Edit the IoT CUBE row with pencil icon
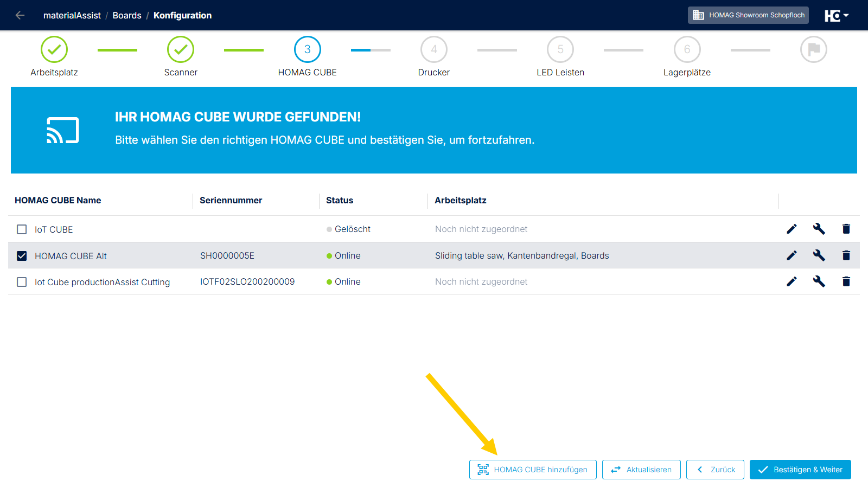 coord(792,229)
